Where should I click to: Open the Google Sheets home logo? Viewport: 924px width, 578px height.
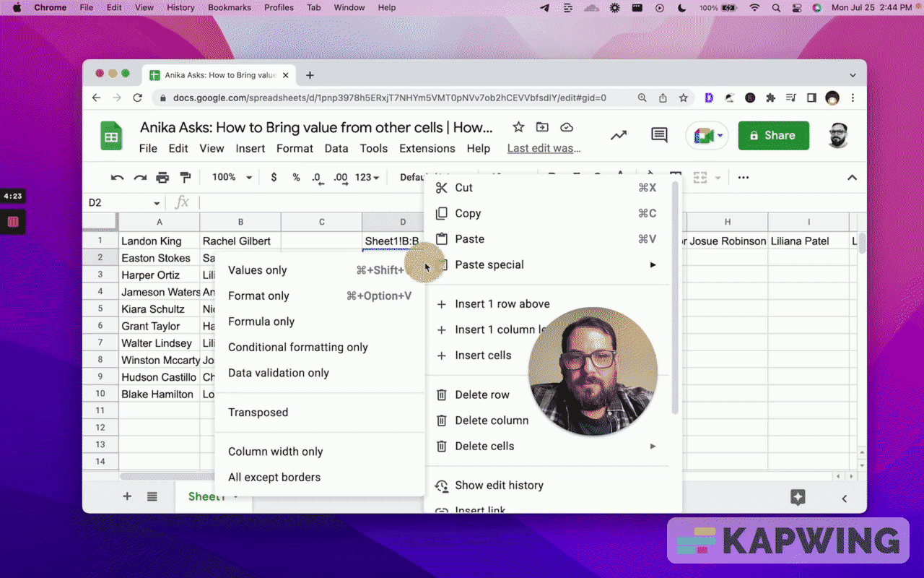click(x=111, y=136)
